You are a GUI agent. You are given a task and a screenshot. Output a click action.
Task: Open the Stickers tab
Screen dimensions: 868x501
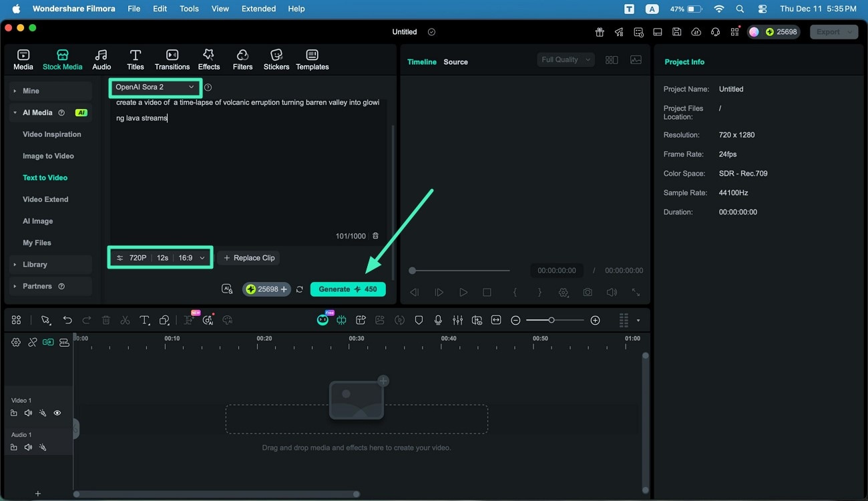coord(276,59)
